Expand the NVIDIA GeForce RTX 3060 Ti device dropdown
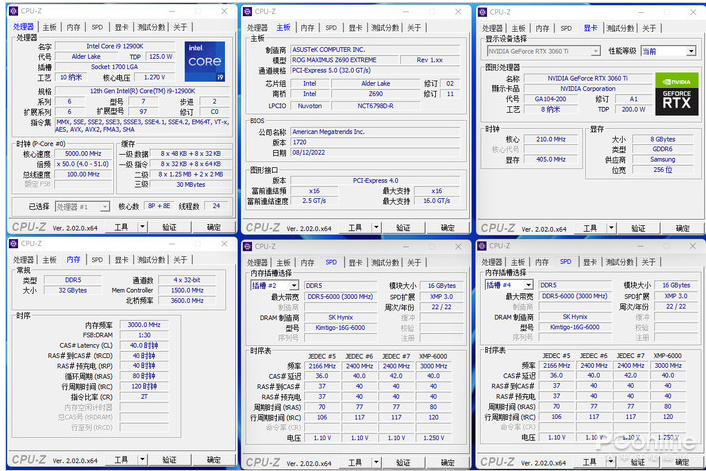The width and height of the screenshot is (706, 471). coord(595,51)
